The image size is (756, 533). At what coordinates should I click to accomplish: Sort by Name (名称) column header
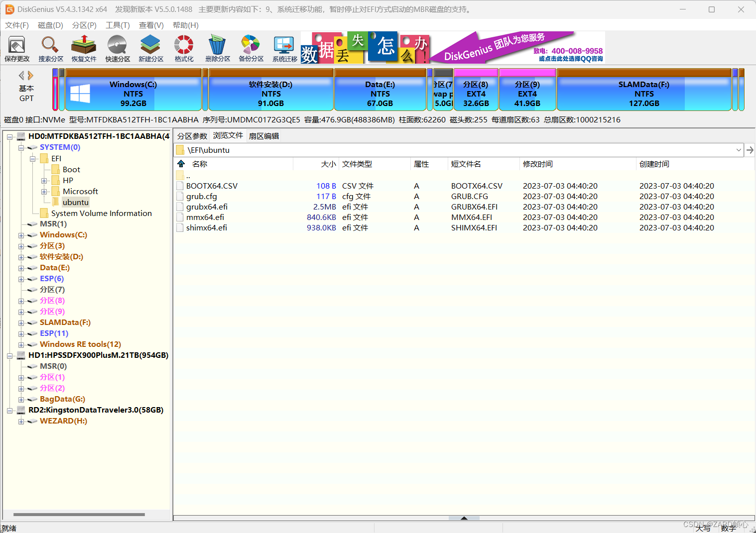[200, 164]
